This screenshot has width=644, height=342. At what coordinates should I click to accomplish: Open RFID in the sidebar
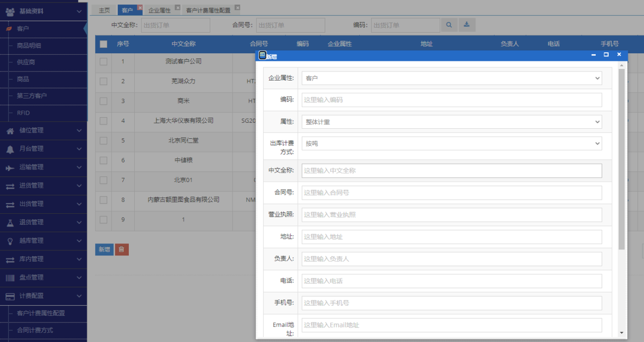tap(23, 113)
